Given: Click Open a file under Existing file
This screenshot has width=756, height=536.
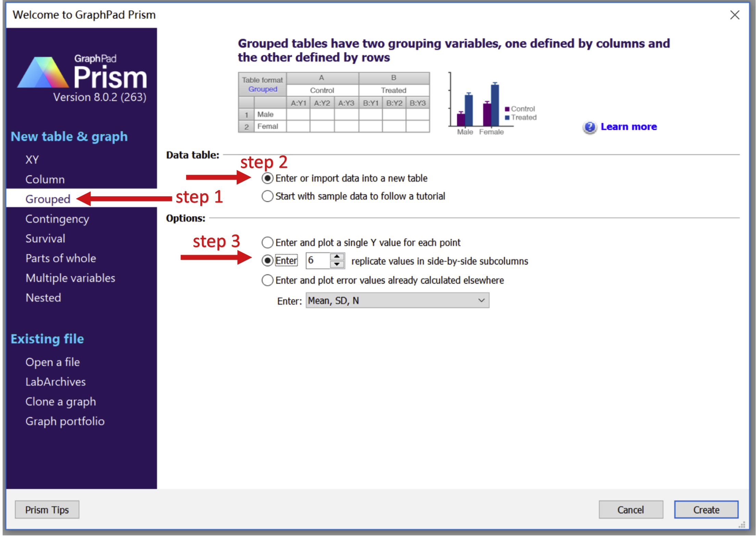Looking at the screenshot, I should point(52,362).
